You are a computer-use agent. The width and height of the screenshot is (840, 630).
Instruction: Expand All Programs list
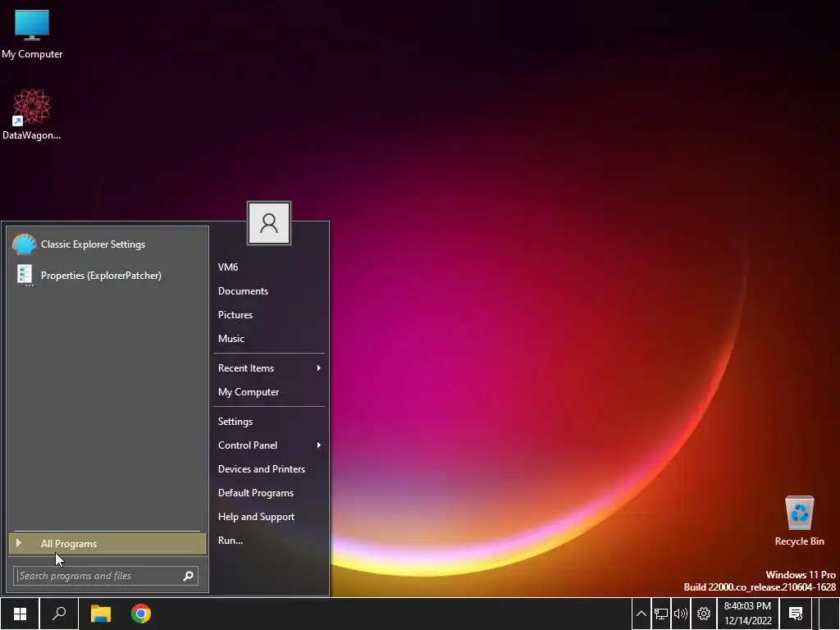pos(107,543)
